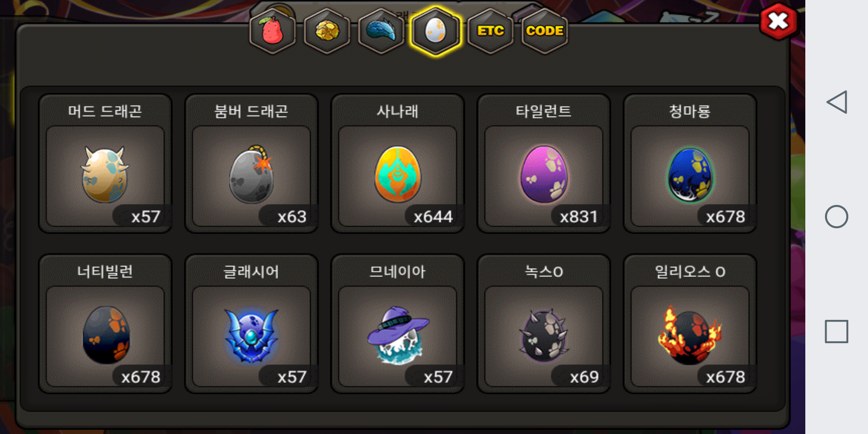Screen dimensions: 868x434
Task: Open the CODE tab
Action: click(545, 31)
